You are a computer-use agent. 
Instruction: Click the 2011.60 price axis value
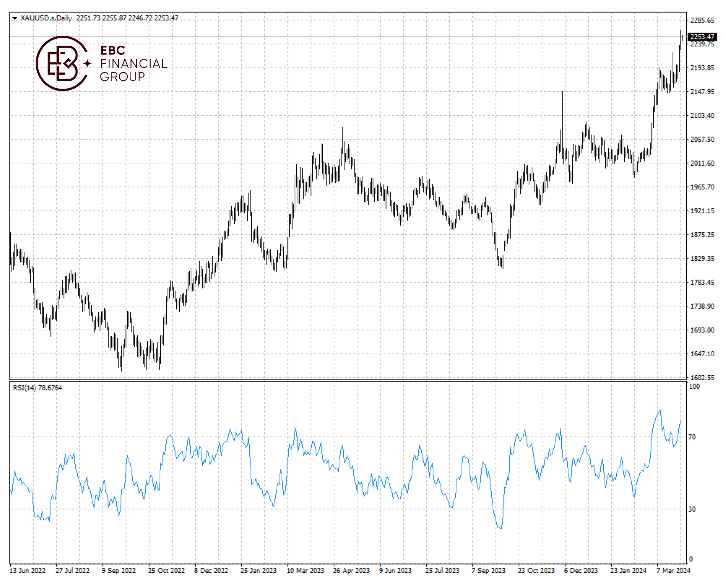(x=702, y=163)
